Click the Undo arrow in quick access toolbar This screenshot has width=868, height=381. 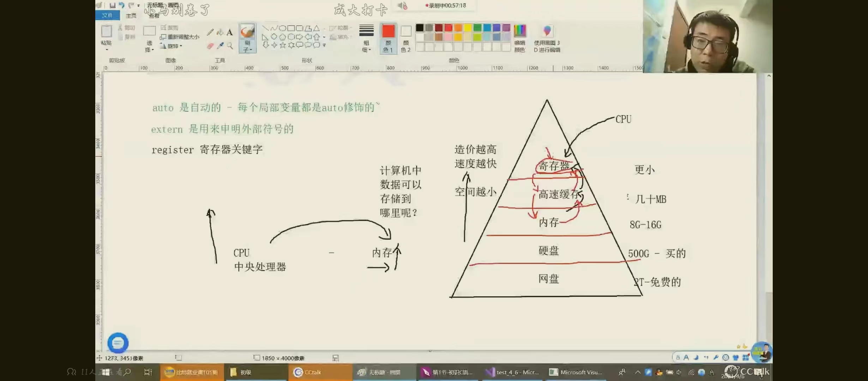[x=122, y=5]
